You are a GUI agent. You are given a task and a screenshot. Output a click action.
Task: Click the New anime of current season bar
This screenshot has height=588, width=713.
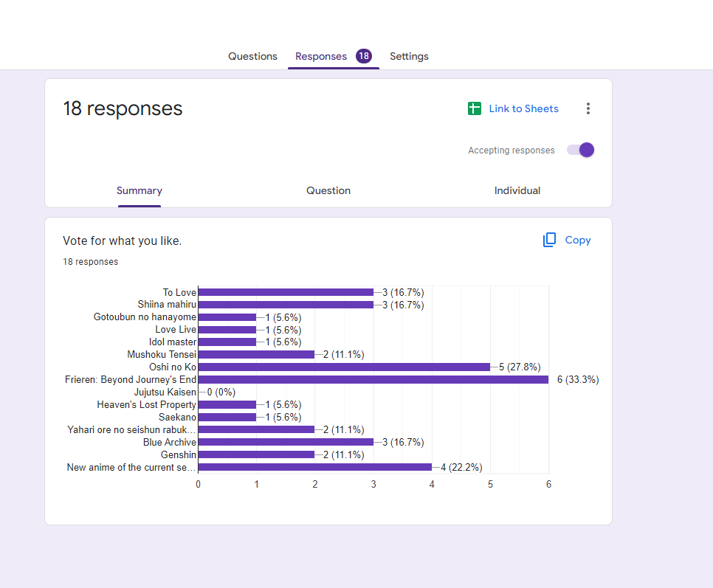315,467
